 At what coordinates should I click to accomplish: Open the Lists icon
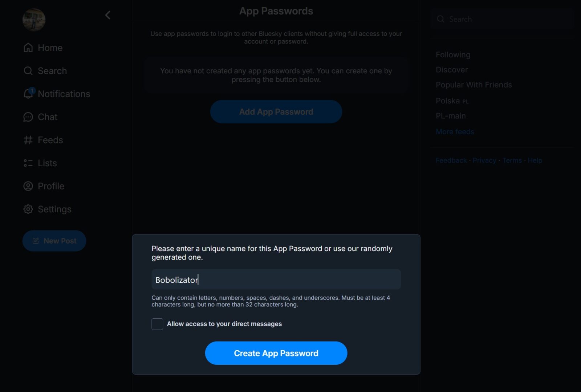28,163
